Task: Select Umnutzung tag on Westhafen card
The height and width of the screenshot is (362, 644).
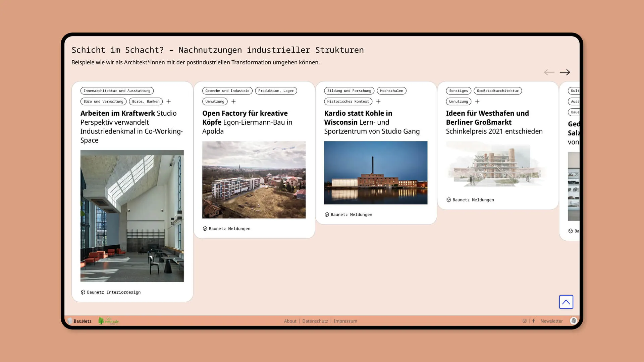Action: point(459,102)
